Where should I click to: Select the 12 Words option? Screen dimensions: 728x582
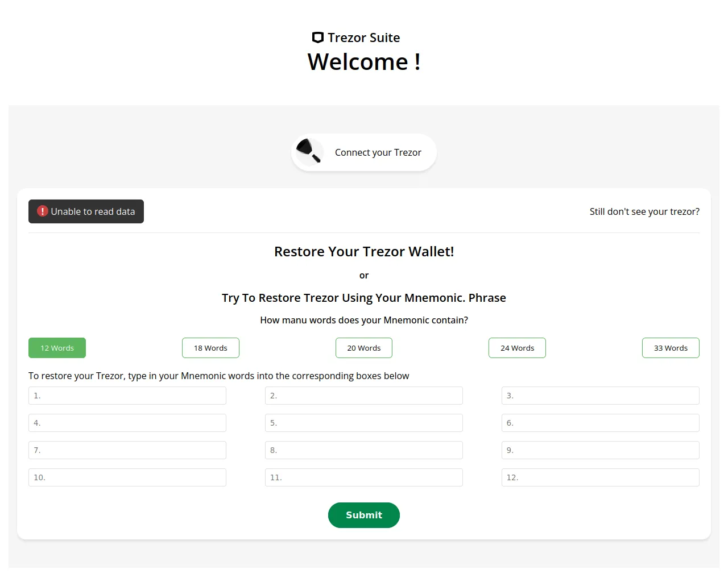[57, 348]
